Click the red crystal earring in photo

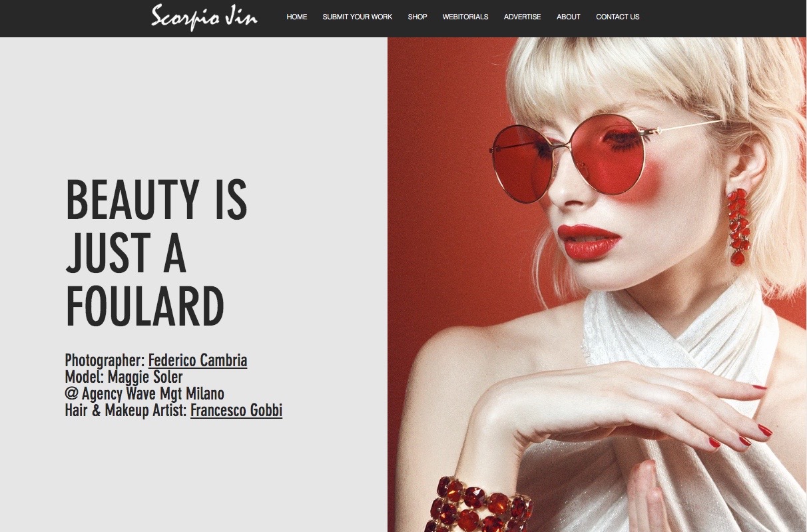coord(738,227)
